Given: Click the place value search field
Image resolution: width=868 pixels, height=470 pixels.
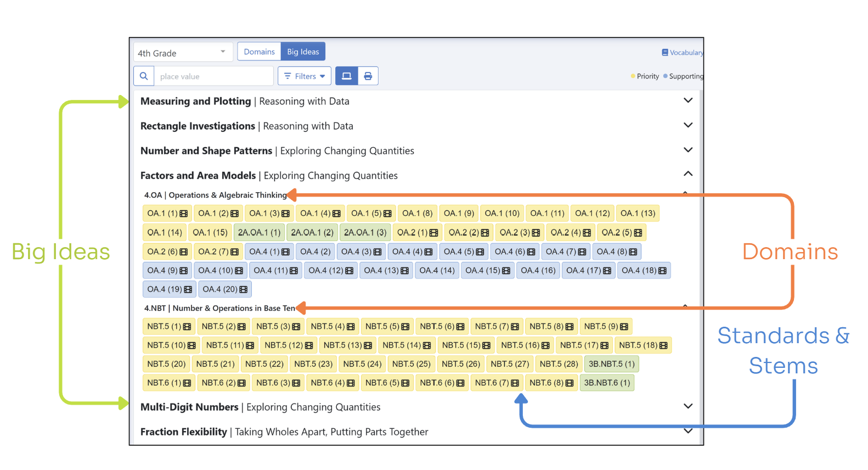Looking at the screenshot, I should [x=213, y=76].
